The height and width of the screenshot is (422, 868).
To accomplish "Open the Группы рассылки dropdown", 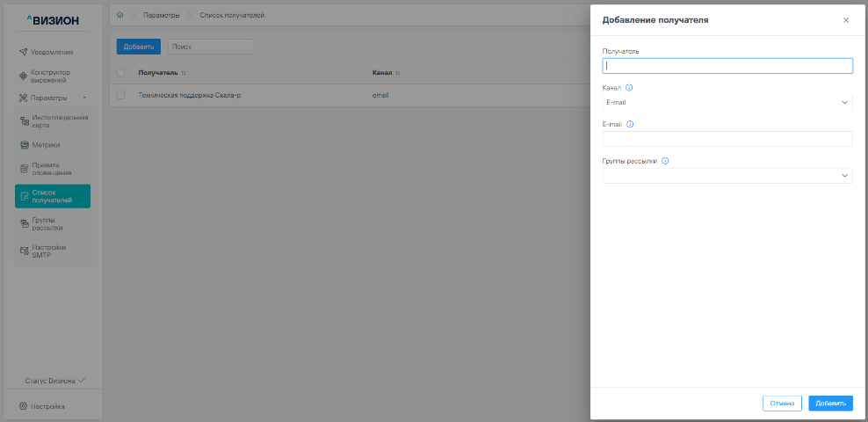I will tap(727, 176).
